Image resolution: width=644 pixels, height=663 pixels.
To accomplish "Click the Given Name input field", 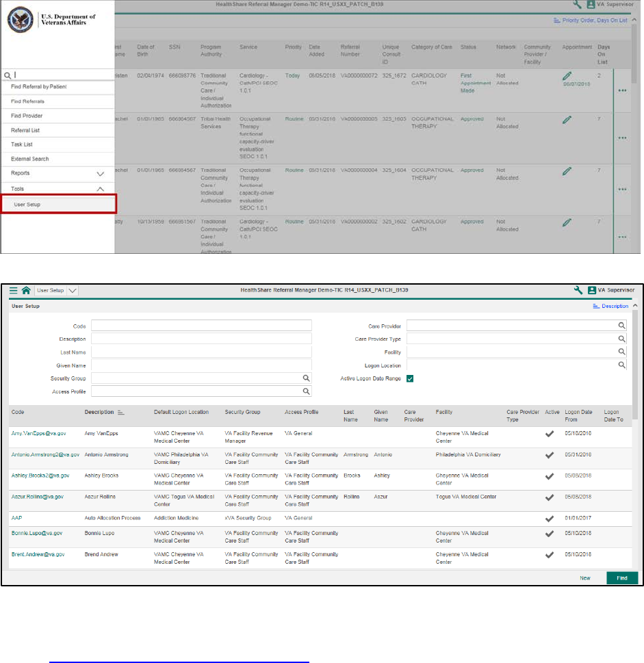I will point(201,365).
